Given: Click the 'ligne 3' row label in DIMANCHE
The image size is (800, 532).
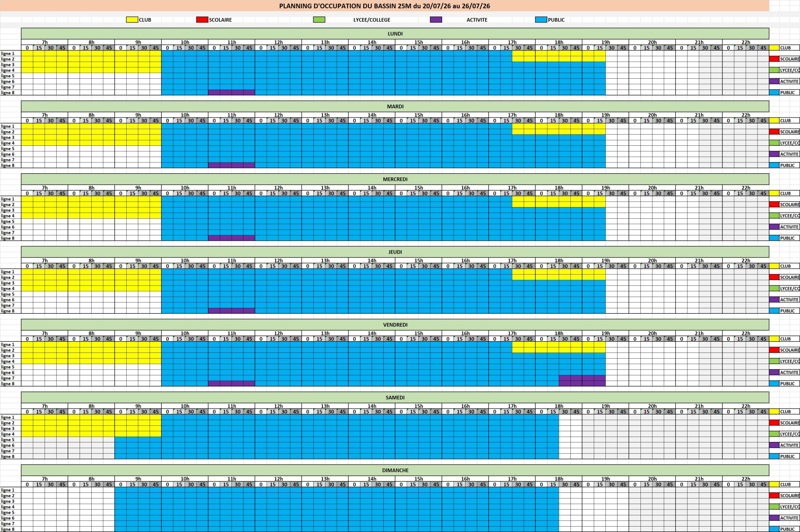Looking at the screenshot, I should 7,502.
